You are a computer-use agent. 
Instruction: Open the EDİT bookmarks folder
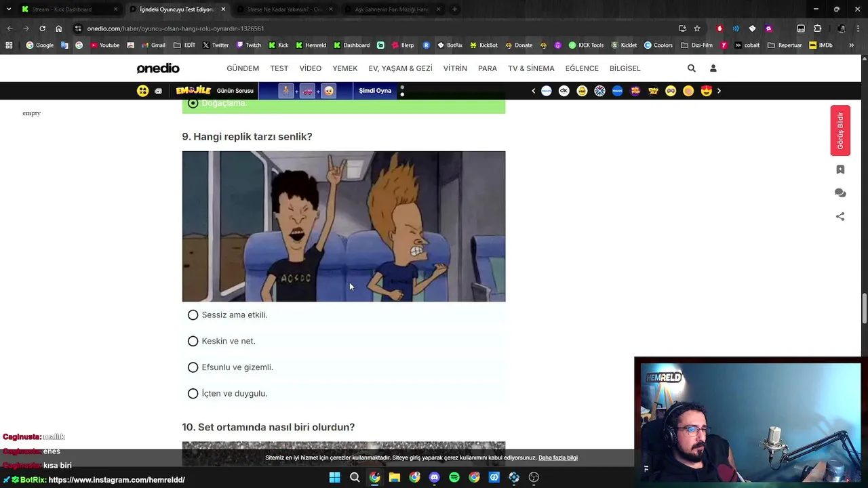[184, 45]
